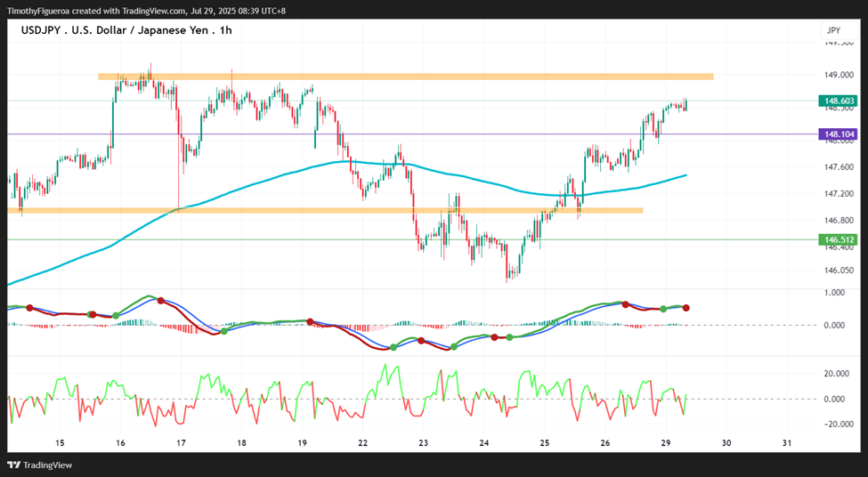This screenshot has height=477, width=868.
Task: Select the 148.603 current price label
Action: tap(838, 101)
